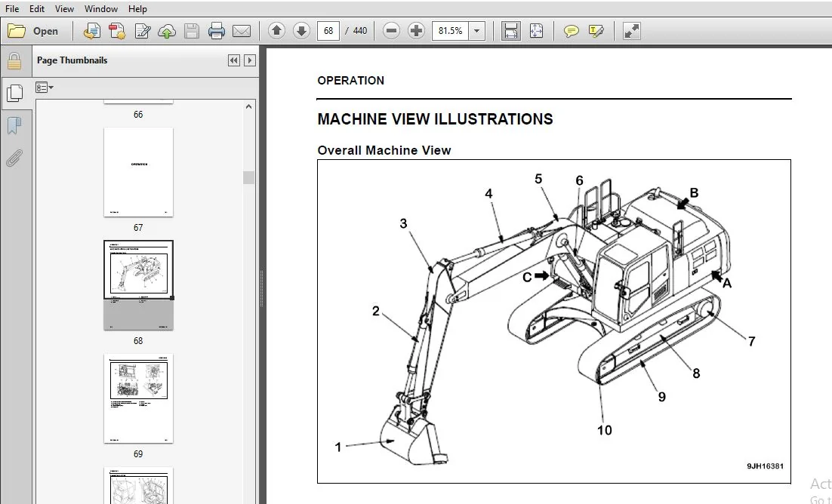Viewport: 832px width, 504px height.
Task: Click the Open folder button
Action: click(33, 31)
